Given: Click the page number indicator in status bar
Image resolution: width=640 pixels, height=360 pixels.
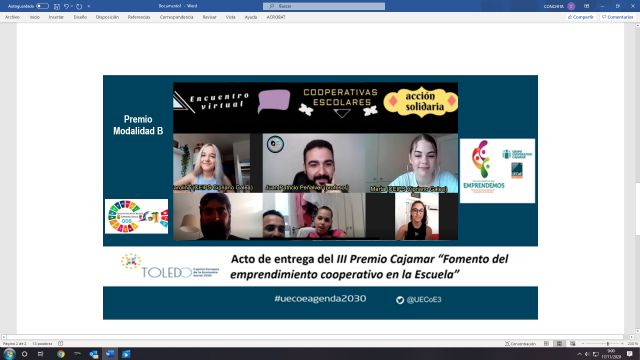Looking at the screenshot, I should point(14,344).
